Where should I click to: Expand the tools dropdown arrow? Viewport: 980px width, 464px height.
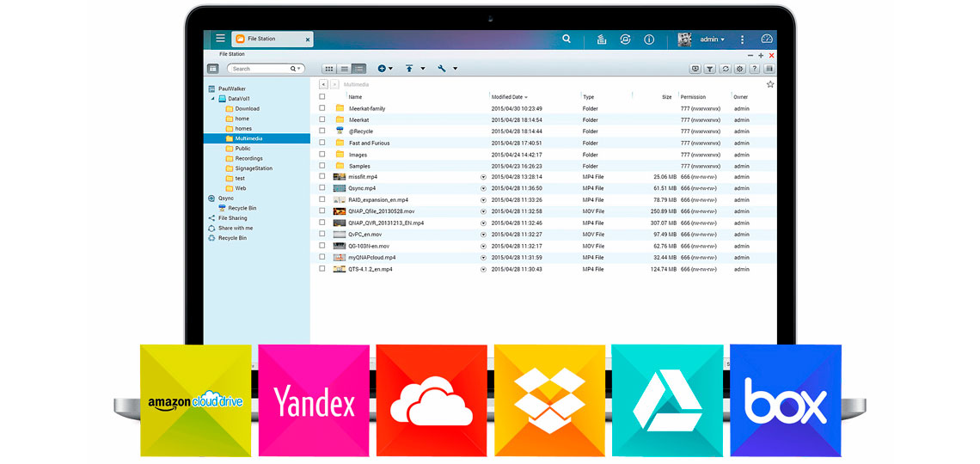point(455,69)
